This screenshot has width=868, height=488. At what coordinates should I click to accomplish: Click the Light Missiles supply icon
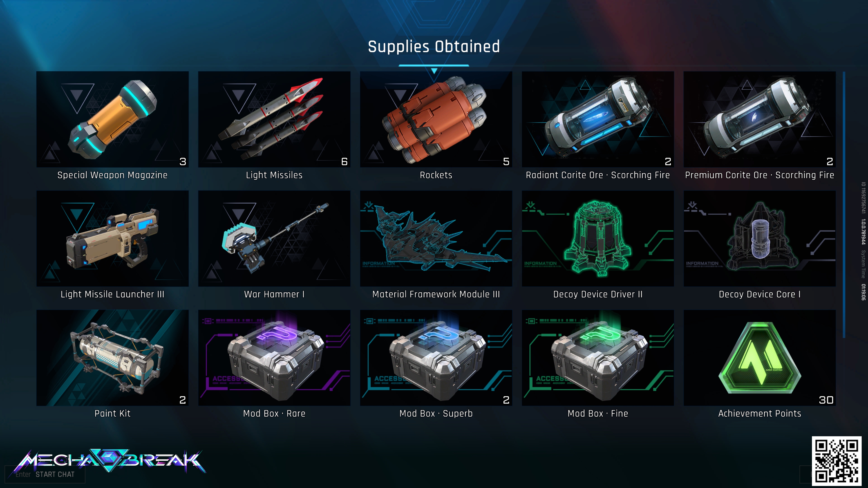click(274, 119)
